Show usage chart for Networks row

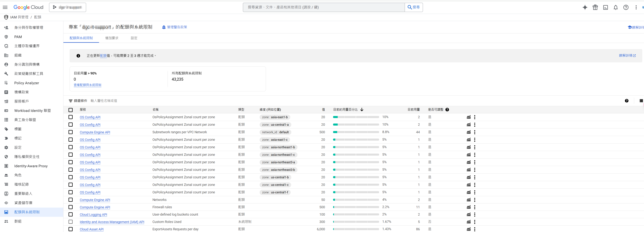point(468,200)
